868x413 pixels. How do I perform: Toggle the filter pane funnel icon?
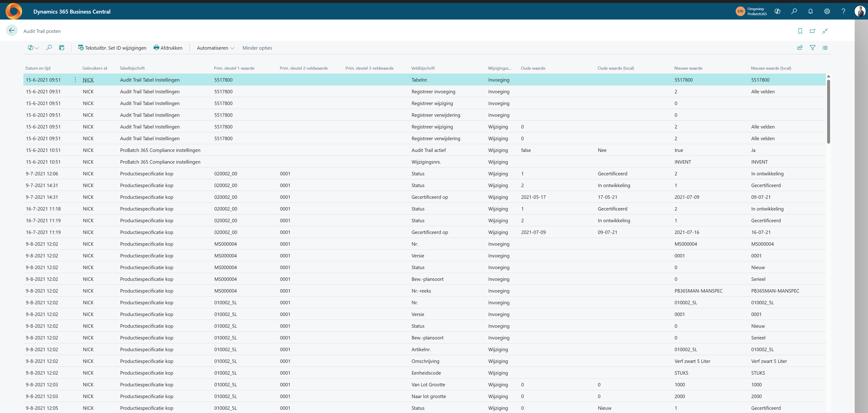812,48
